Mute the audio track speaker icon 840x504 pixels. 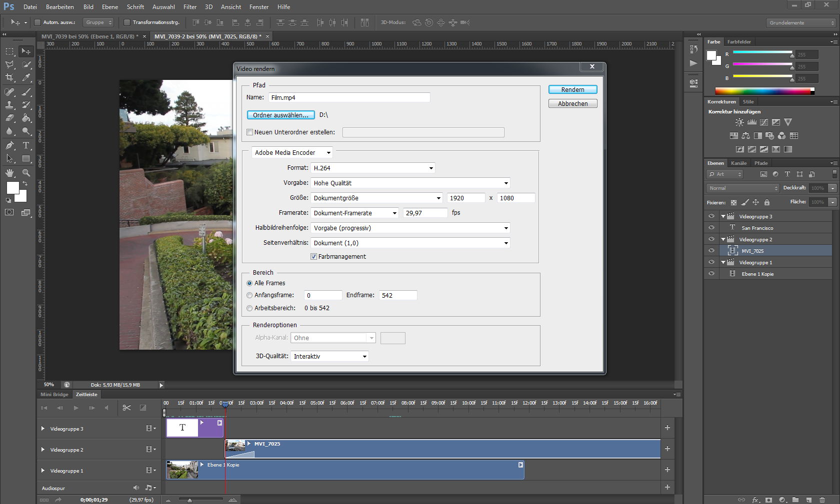coord(136,488)
